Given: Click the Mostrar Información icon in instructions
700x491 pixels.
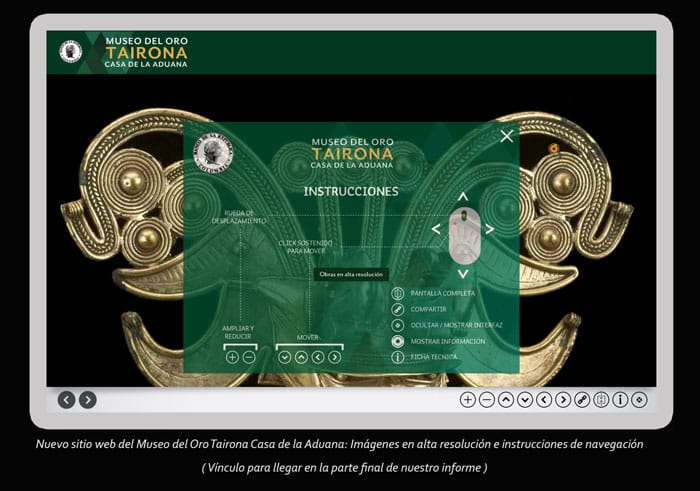Looking at the screenshot, I should pyautogui.click(x=397, y=341).
